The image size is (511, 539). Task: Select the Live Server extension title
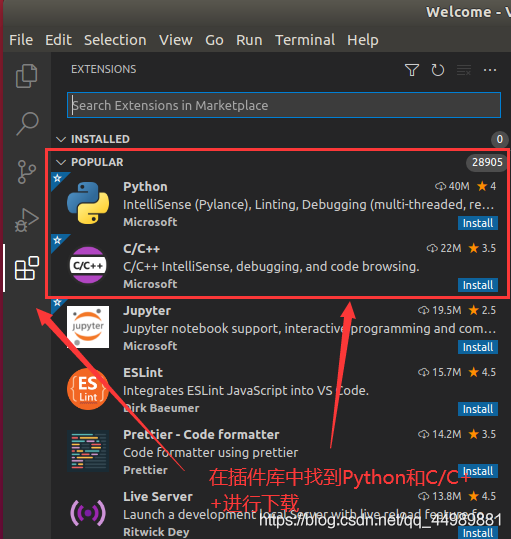tap(158, 497)
